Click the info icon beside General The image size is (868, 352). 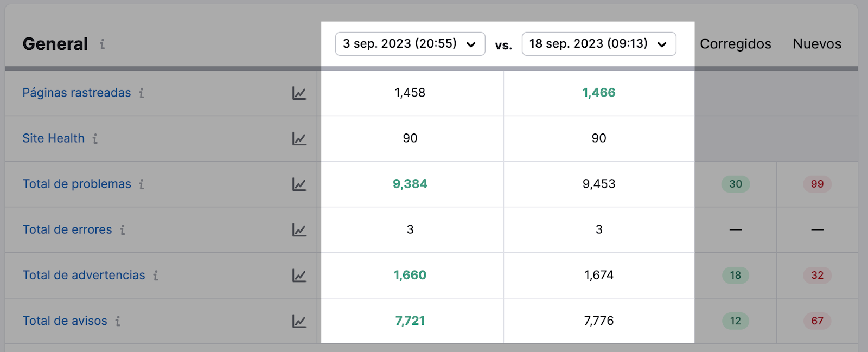pyautogui.click(x=103, y=45)
